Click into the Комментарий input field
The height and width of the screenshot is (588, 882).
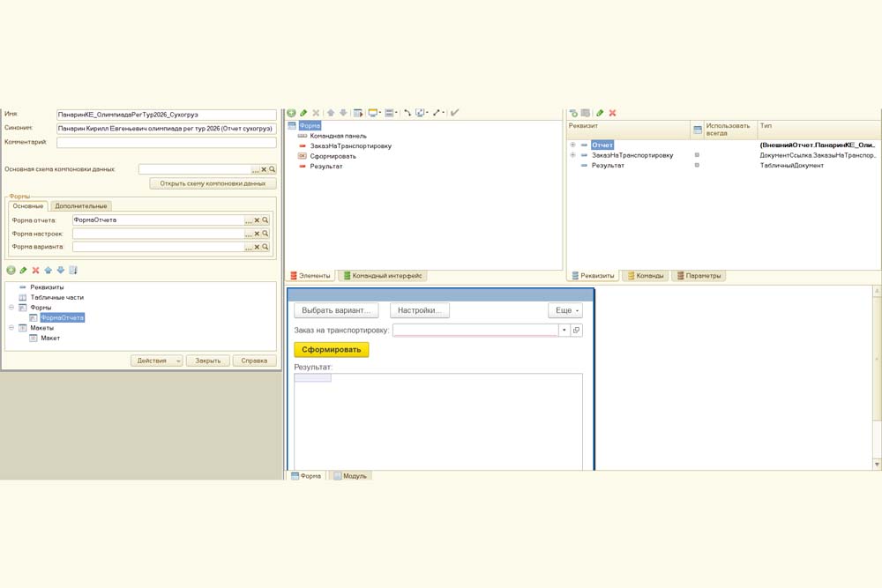pos(166,142)
